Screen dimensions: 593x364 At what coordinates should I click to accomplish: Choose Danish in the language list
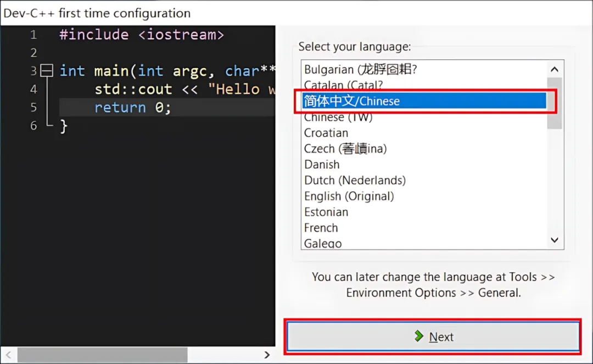424,165
